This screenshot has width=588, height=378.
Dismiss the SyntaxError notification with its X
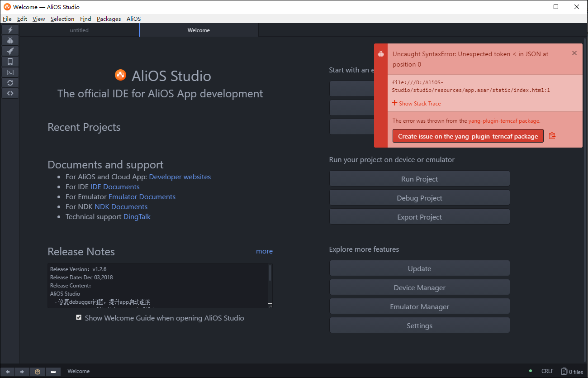pos(574,53)
